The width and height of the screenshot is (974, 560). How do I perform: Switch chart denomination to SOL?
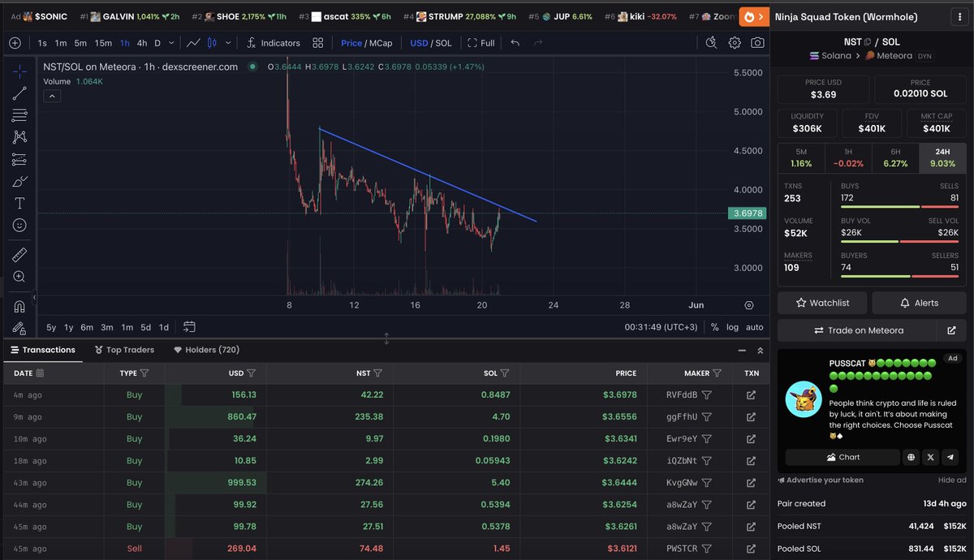tap(443, 43)
